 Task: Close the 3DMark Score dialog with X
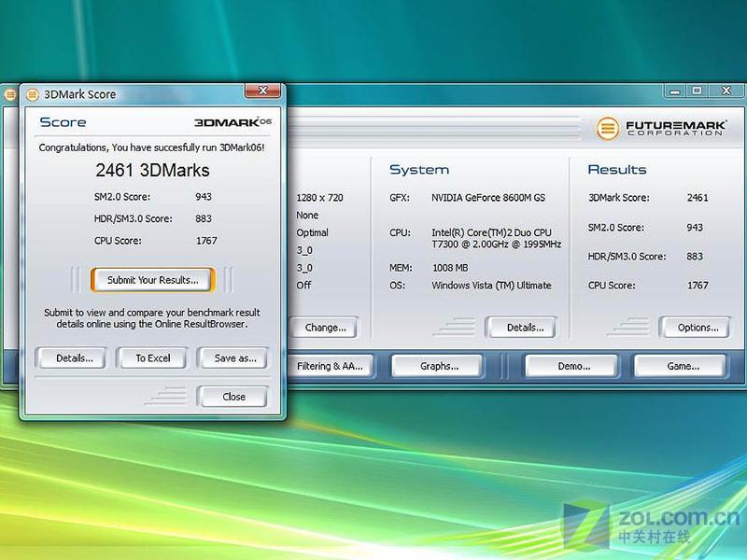point(262,91)
